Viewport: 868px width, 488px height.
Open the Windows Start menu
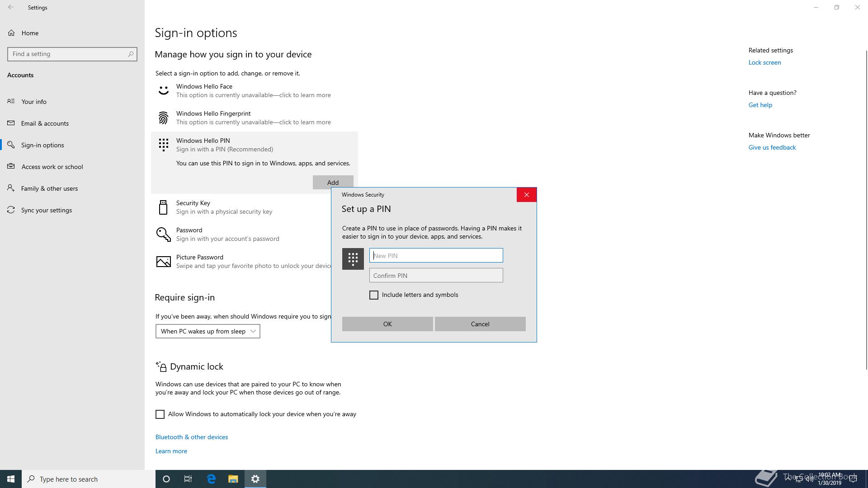pos(11,479)
